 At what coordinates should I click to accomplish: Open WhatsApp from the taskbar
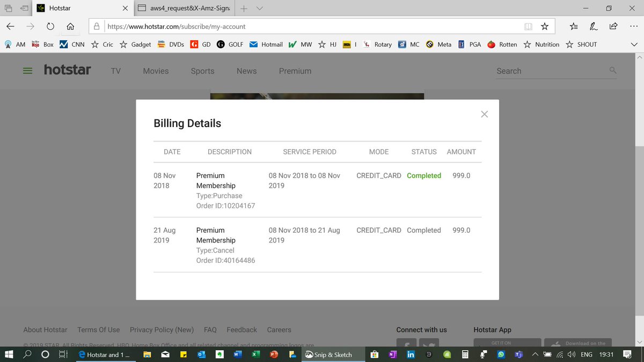click(x=501, y=354)
